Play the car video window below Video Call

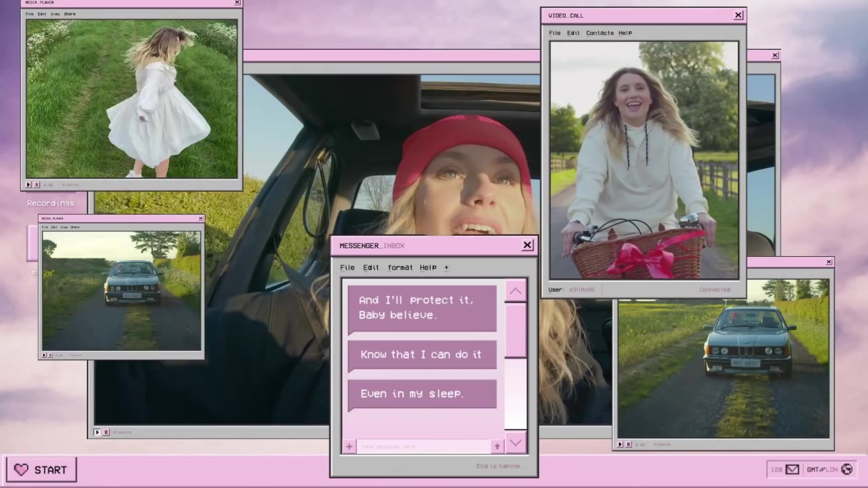620,444
